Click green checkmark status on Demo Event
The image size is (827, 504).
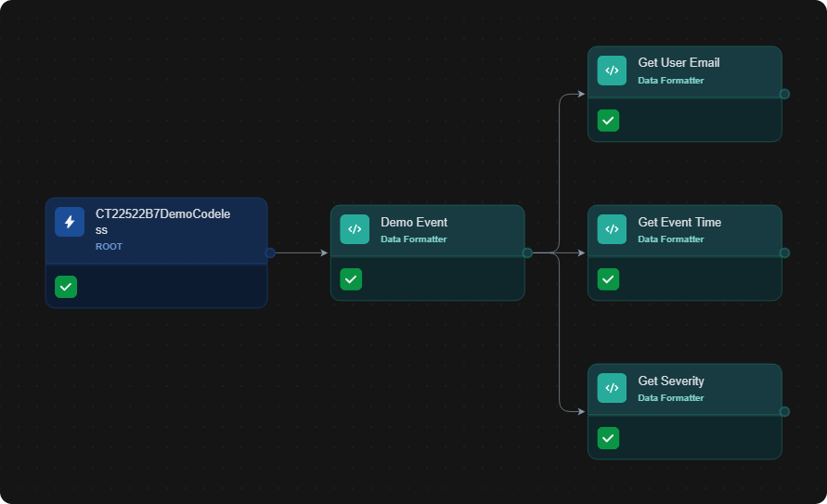pos(351,279)
